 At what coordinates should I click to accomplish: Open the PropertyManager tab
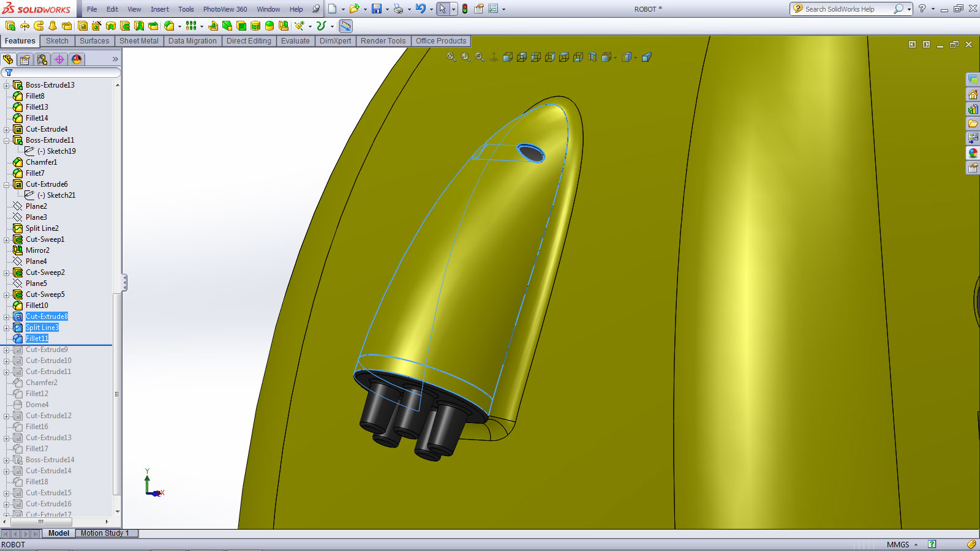[25, 59]
